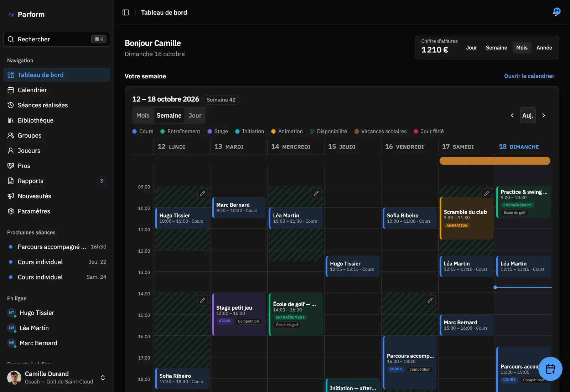Switch calendar to Jour view
570x392 pixels.
pos(195,115)
